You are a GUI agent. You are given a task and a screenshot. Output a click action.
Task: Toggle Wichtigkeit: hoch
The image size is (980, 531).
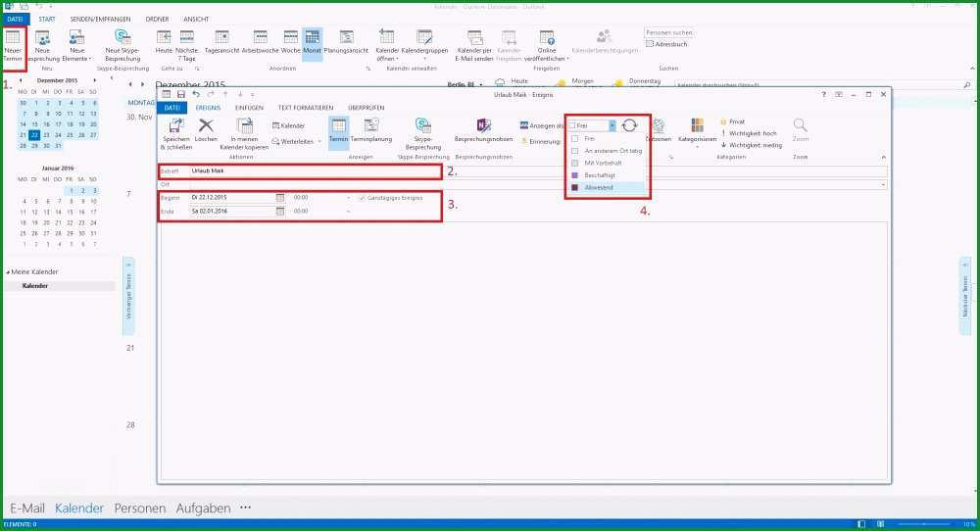point(749,133)
